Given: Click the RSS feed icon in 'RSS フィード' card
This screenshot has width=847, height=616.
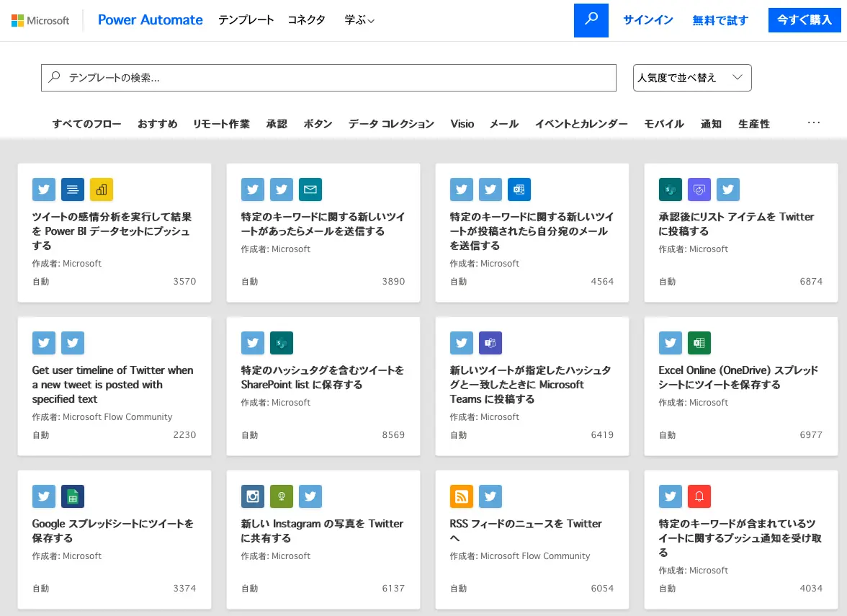Looking at the screenshot, I should click(x=461, y=496).
